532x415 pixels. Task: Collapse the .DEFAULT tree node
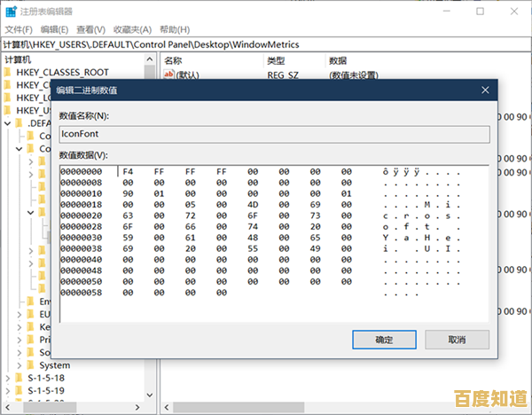[x=7, y=123]
